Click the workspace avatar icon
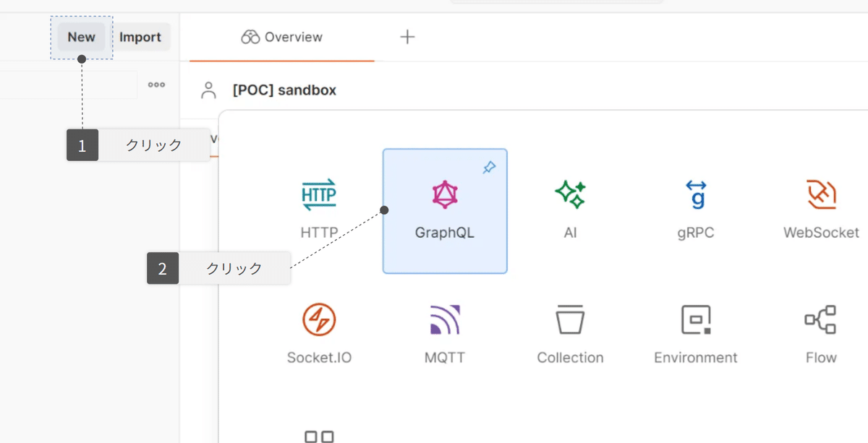The width and height of the screenshot is (868, 443). coord(207,90)
